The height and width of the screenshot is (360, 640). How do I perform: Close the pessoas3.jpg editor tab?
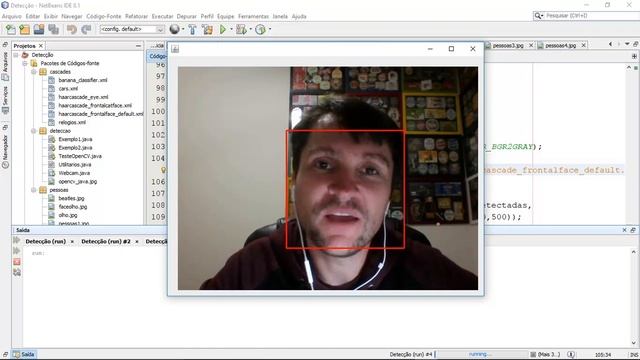pos(531,45)
